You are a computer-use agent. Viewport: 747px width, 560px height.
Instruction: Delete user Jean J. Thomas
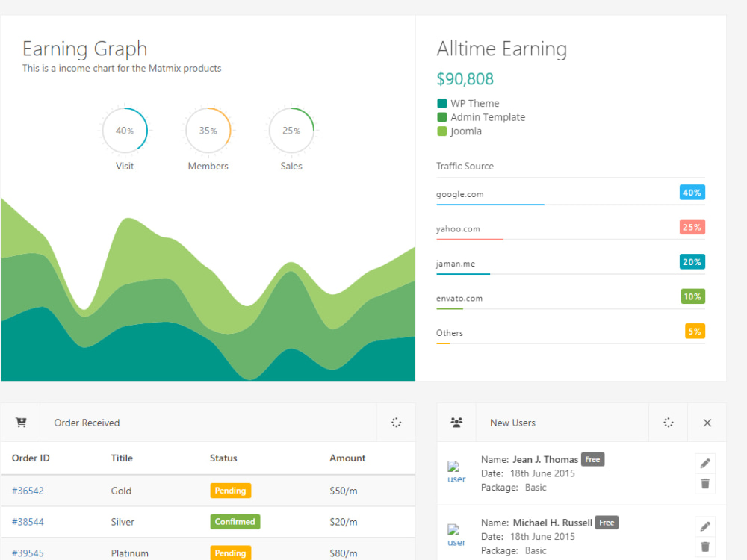point(705,483)
